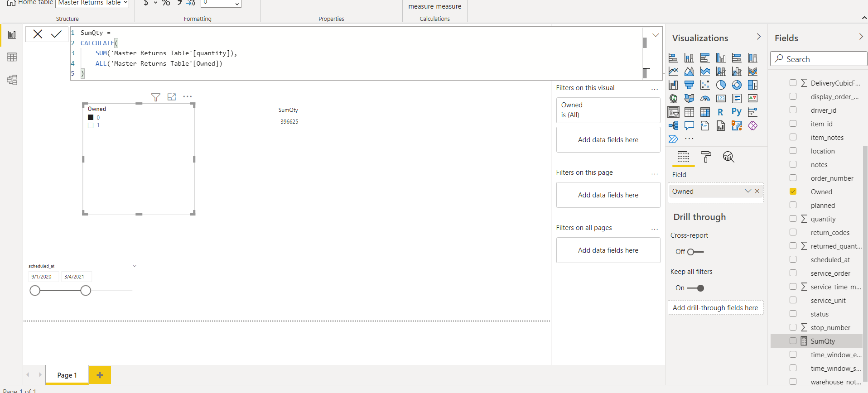Switch to Page 1 tab

(x=67, y=375)
